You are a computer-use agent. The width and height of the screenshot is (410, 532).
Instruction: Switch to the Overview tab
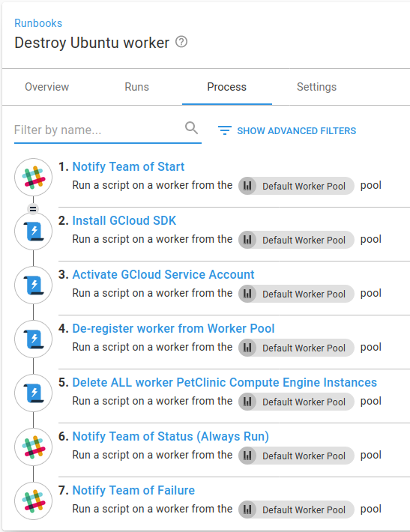pos(46,87)
